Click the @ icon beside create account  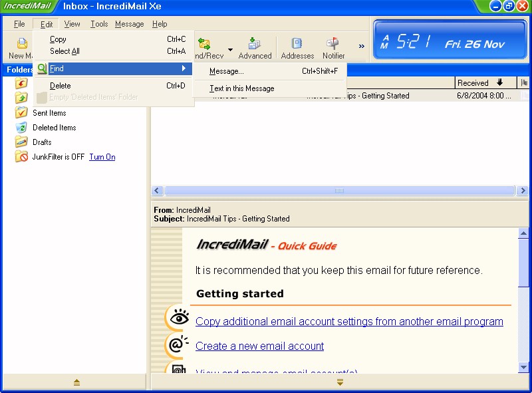click(178, 345)
